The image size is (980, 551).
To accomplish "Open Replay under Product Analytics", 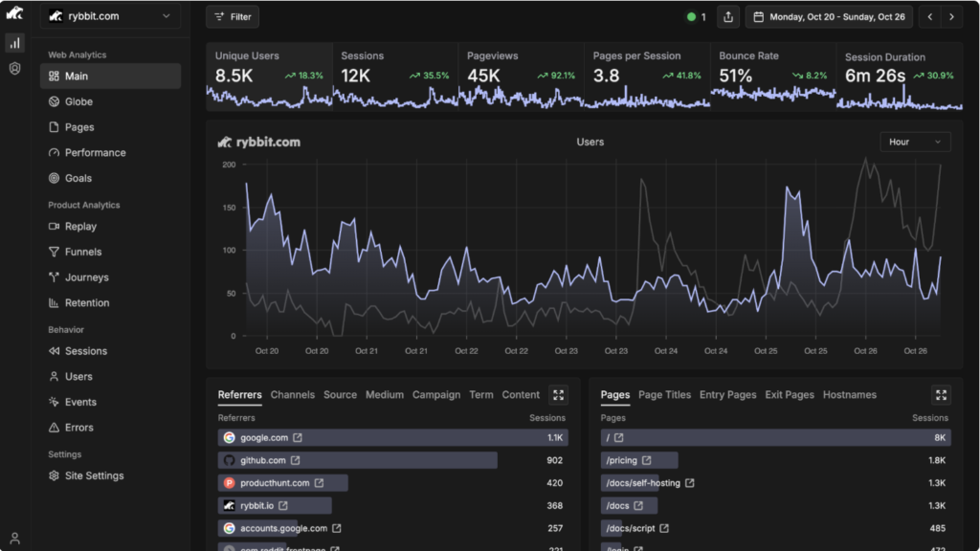I will point(111,226).
